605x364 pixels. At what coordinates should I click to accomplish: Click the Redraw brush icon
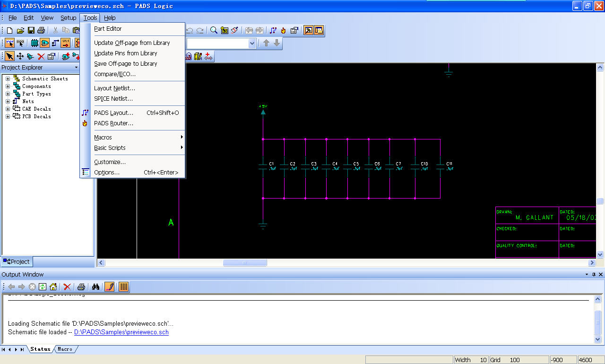coord(235,30)
